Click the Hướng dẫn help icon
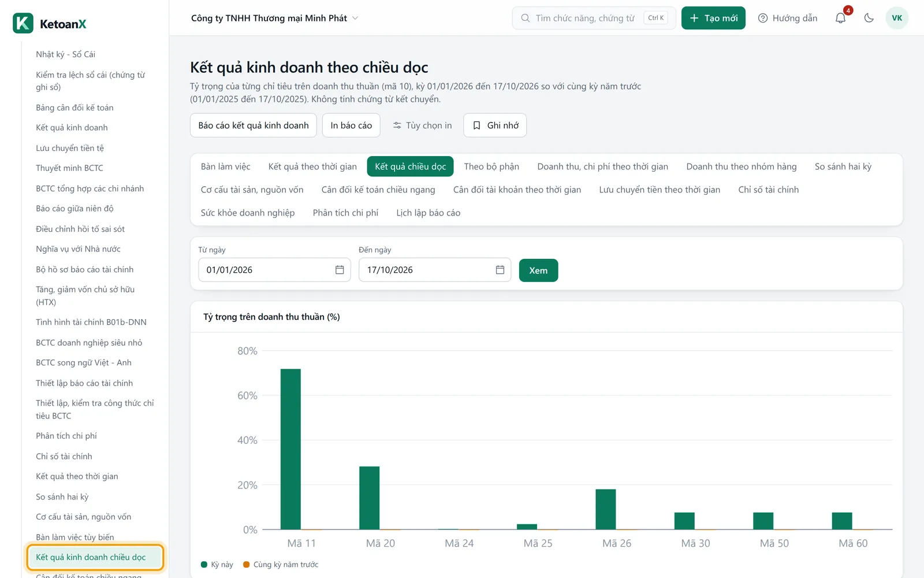This screenshot has width=924, height=578. tap(762, 18)
